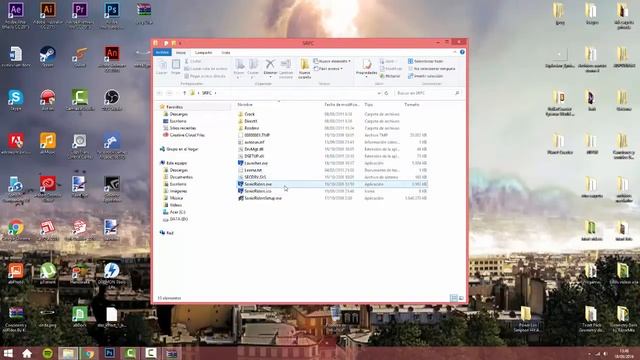Screen dimensions: 640x360
Task: Switch to the Vista ribbon tab
Action: pyautogui.click(x=226, y=53)
